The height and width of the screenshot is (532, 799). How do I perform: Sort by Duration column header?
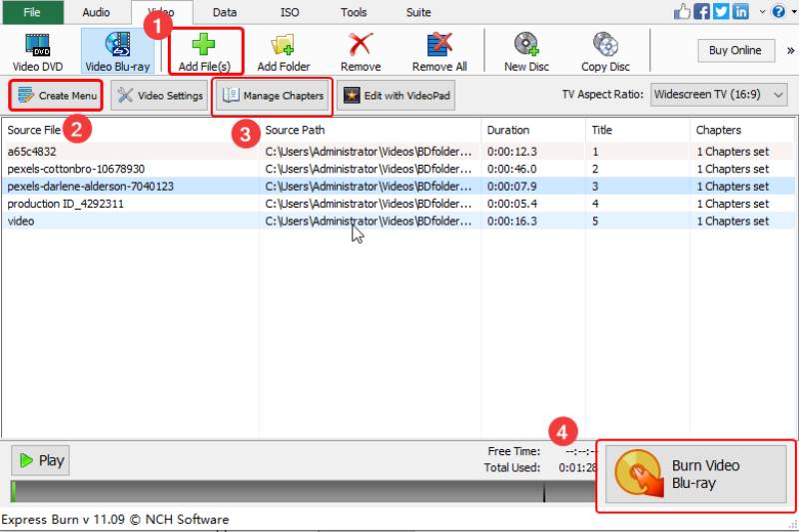click(x=533, y=130)
